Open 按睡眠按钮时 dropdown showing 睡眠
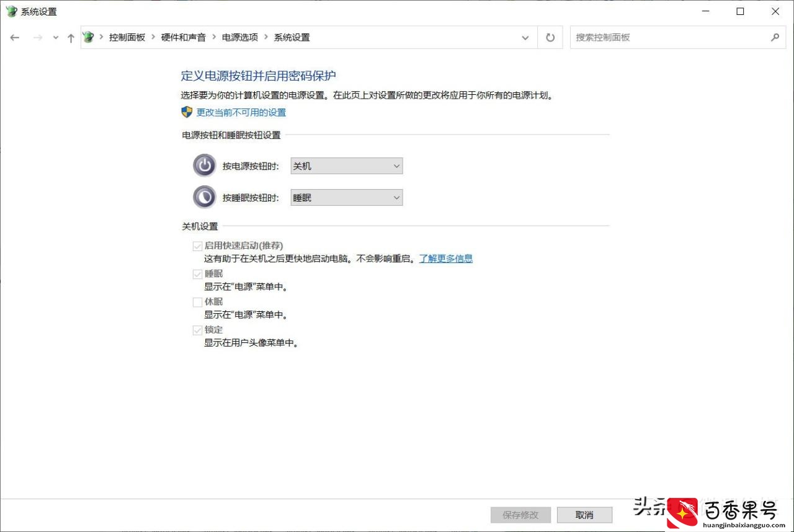This screenshot has height=532, width=794. pos(347,198)
